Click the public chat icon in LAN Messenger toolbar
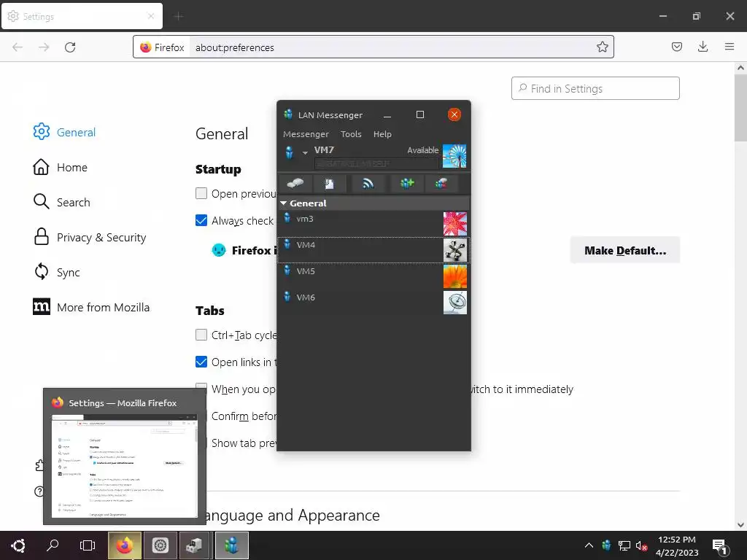Viewport: 747px width, 560px height. coord(441,183)
